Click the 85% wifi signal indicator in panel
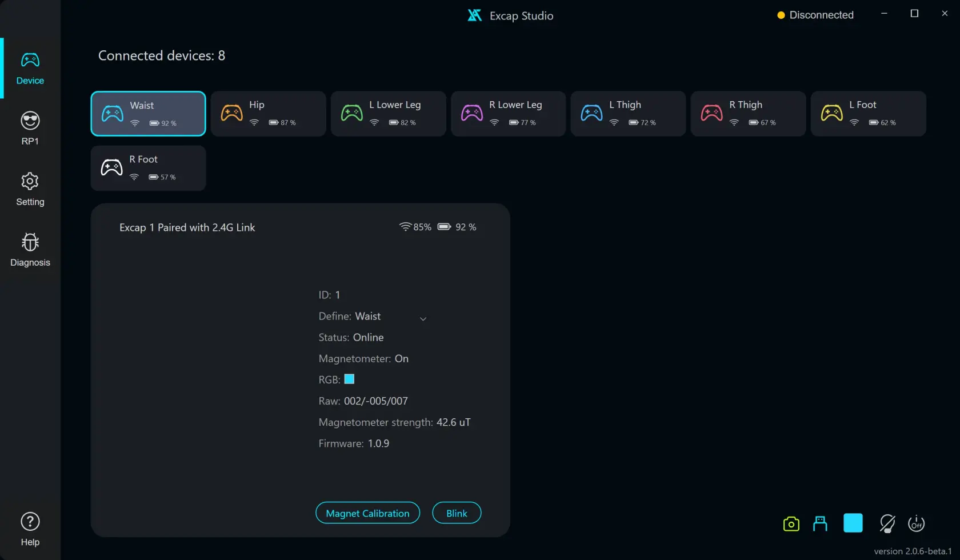The height and width of the screenshot is (560, 960). [x=415, y=227]
